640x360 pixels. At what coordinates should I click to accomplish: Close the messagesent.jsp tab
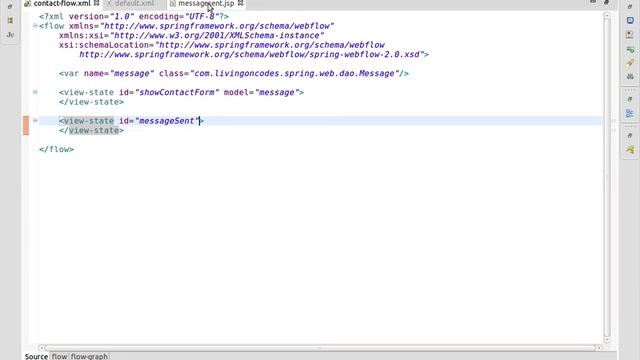(240, 3)
